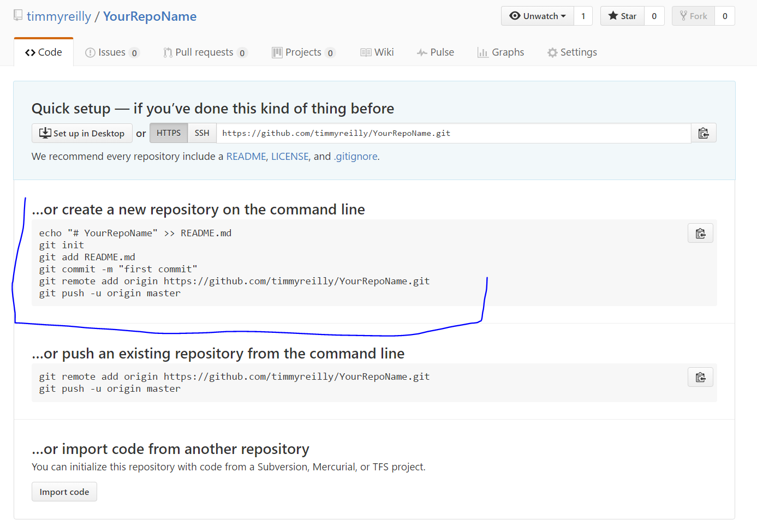757x532 pixels.
Task: Open the Projects tab
Action: 303,52
